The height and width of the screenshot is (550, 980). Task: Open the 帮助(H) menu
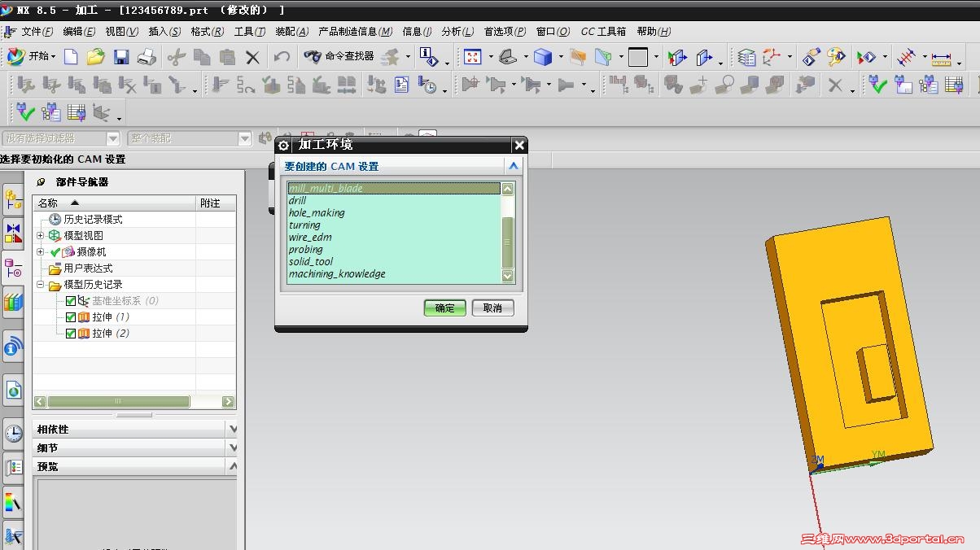tap(654, 32)
